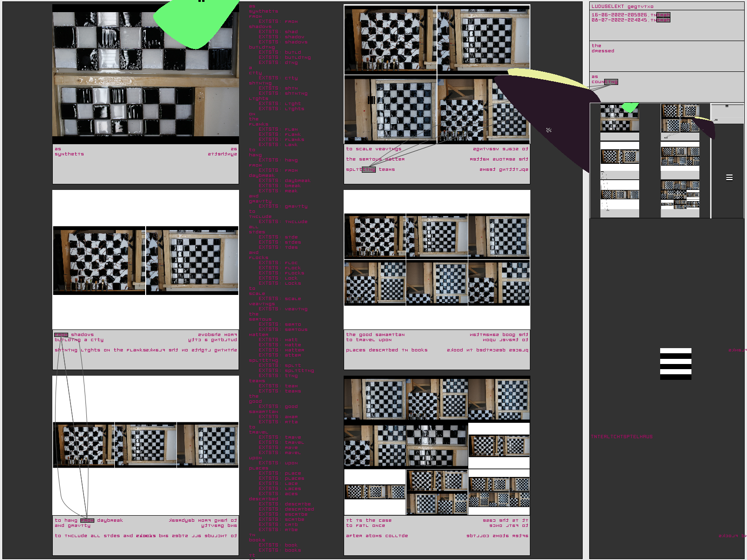The height and width of the screenshot is (560, 747).
Task: Select highlighted 'from' before 'shadows'
Action: (61, 335)
